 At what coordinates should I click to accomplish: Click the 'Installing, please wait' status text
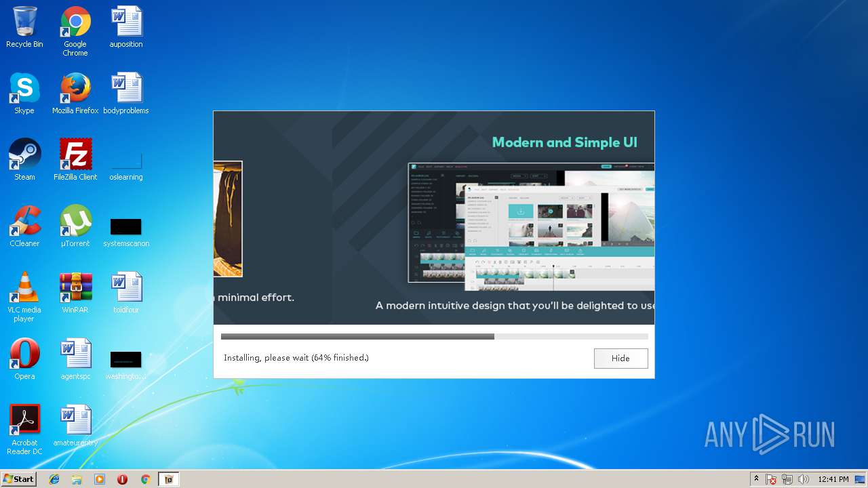coord(296,358)
